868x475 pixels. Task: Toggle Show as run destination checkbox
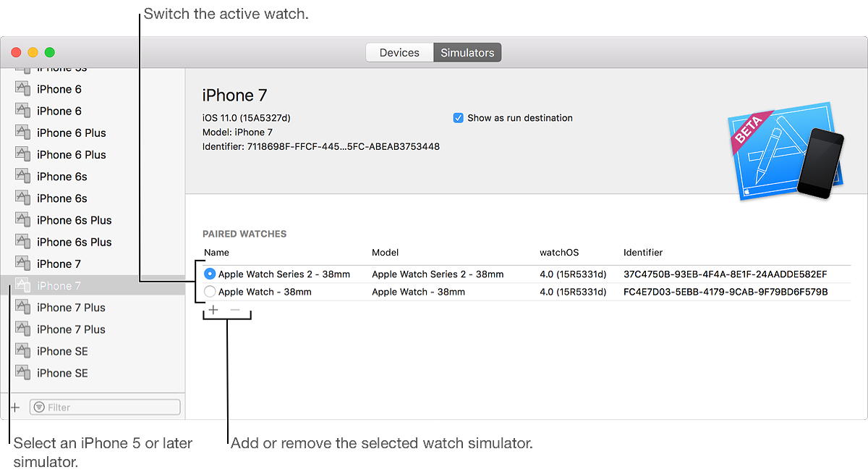point(458,118)
